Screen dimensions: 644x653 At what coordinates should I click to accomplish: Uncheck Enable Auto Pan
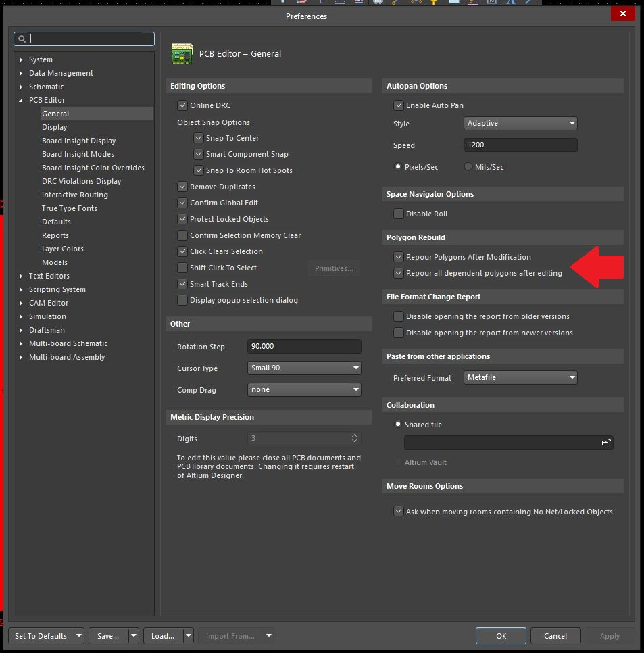pyautogui.click(x=399, y=105)
